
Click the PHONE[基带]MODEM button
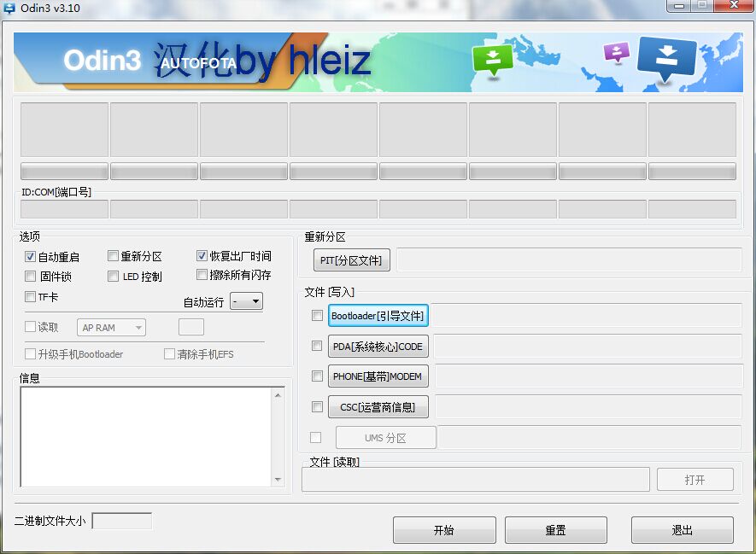(378, 376)
